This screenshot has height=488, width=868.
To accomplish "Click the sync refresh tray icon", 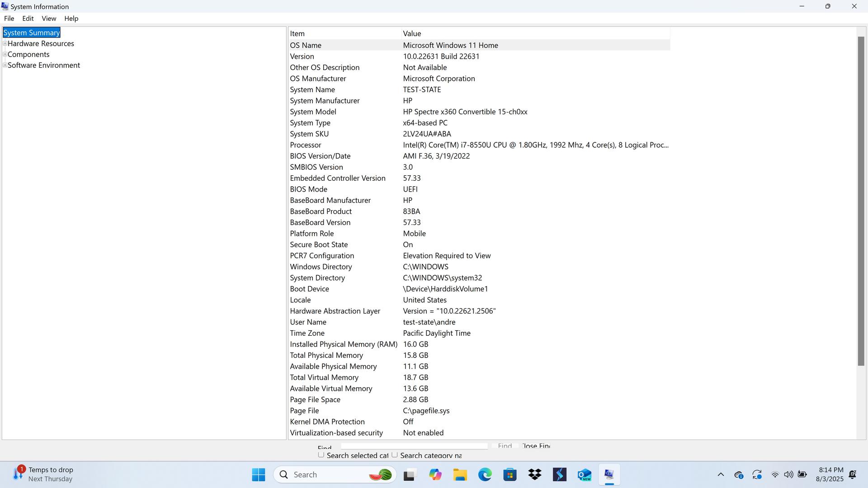I will coord(757,474).
